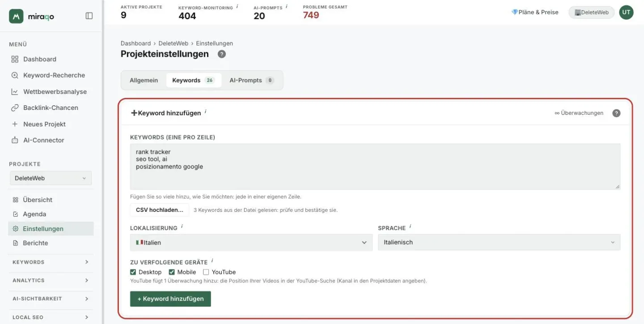Select Einstellungen in the project menu

click(x=51, y=228)
